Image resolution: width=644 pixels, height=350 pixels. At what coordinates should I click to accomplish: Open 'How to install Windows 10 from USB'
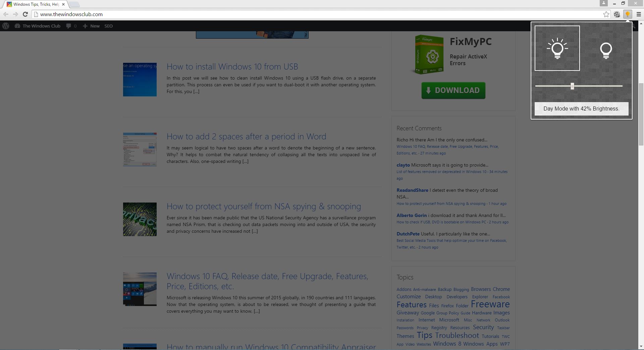[x=232, y=67]
